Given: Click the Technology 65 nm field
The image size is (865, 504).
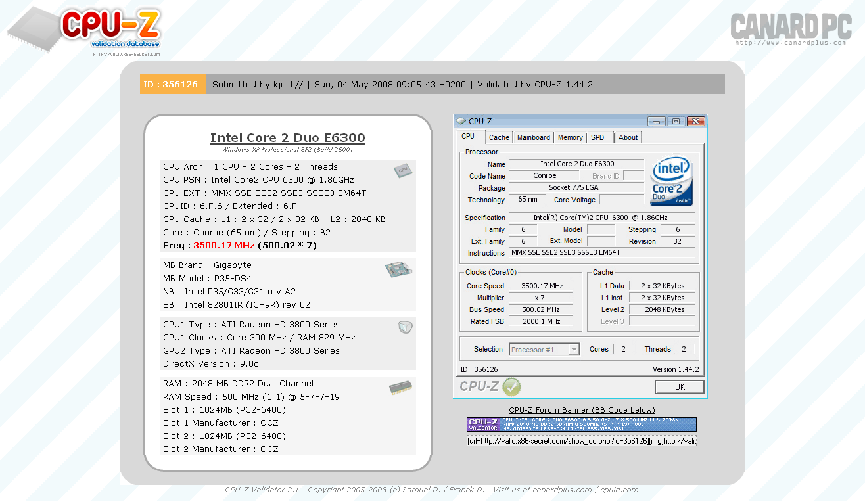Looking at the screenshot, I should pyautogui.click(x=528, y=200).
